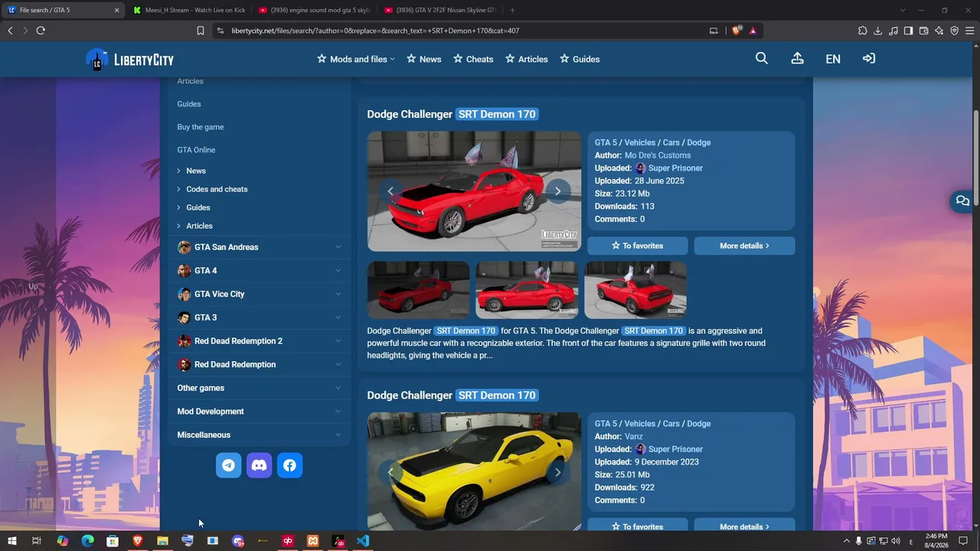Open the XAMPP icon in the taskbar
The image size is (980, 551).
point(313,541)
